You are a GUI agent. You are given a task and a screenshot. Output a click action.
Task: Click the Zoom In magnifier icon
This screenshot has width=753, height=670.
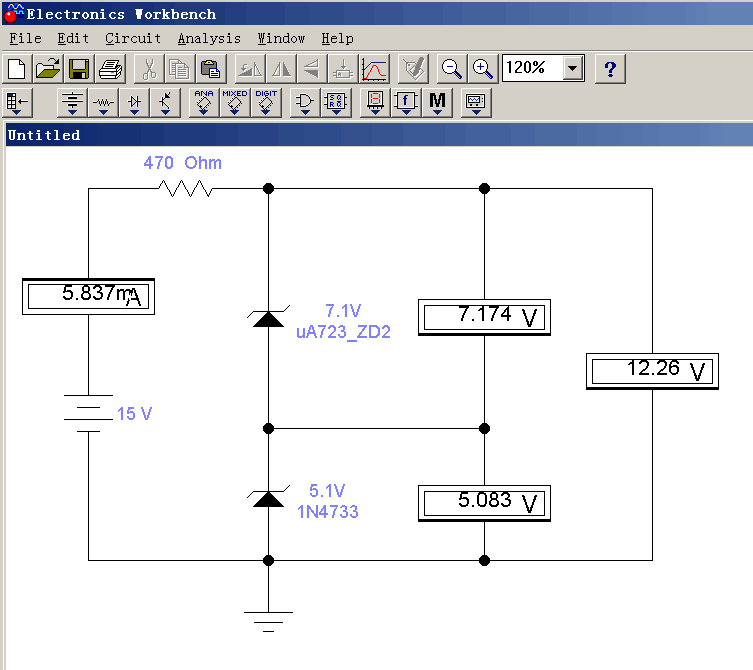pyautogui.click(x=483, y=69)
